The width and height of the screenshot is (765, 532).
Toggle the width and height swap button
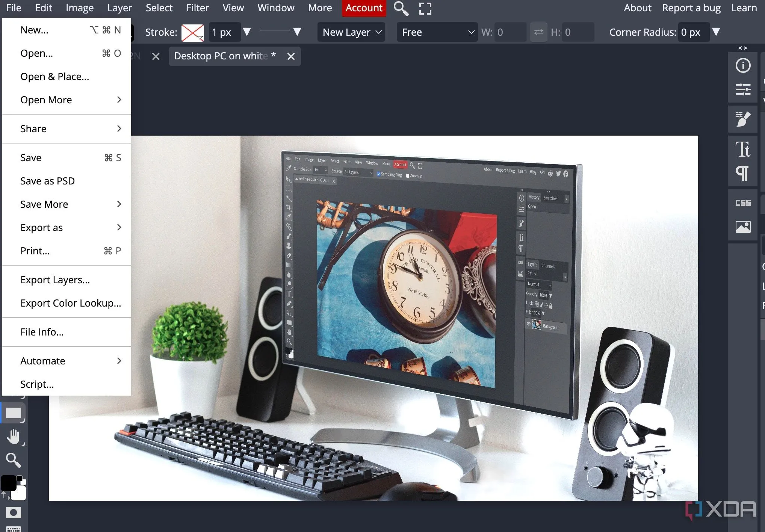pos(538,32)
